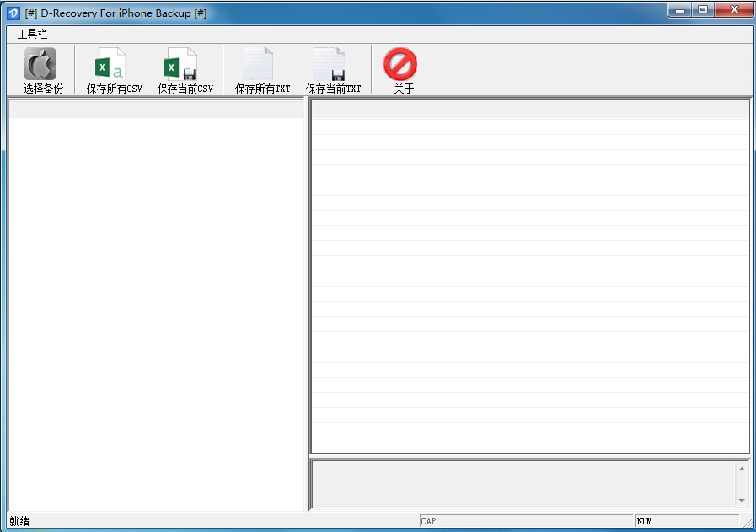Click the vertical splitter between the panels
This screenshot has width=756, height=532.
pyautogui.click(x=307, y=304)
